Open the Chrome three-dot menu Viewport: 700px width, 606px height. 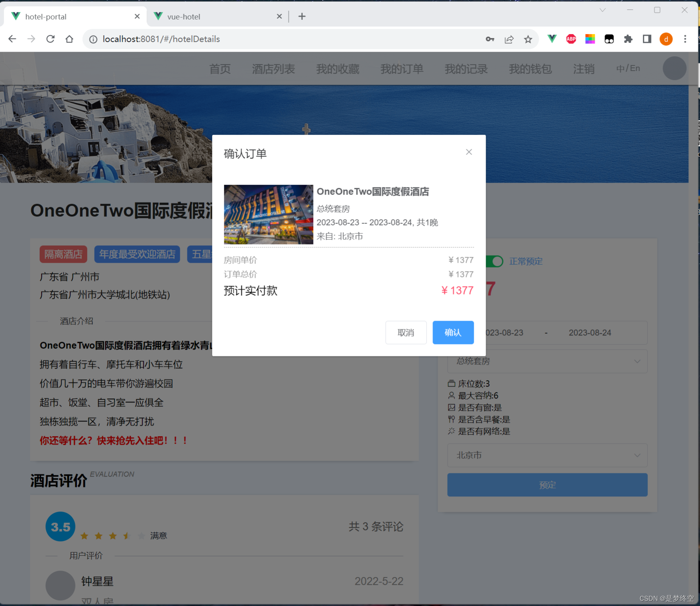685,39
